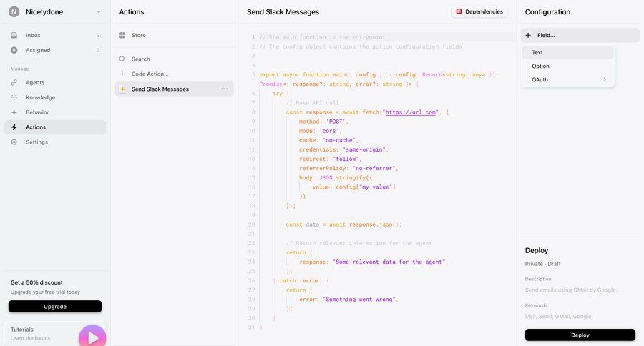Play the Tutorials video button

(x=92, y=337)
